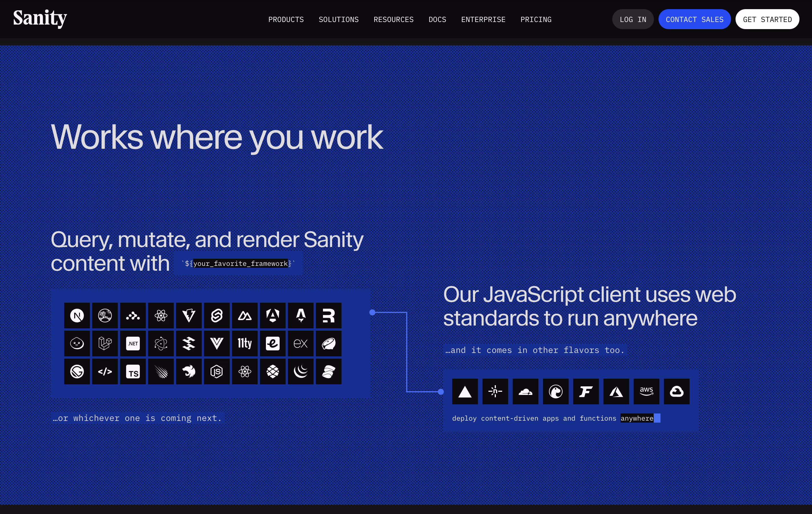Click the Astro rocket icon

click(x=300, y=316)
